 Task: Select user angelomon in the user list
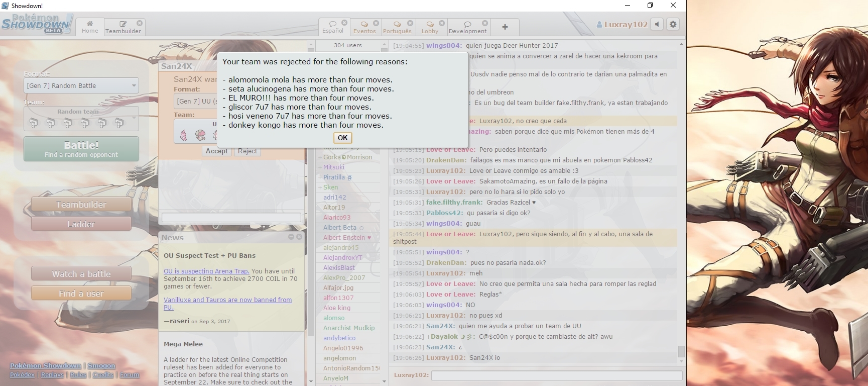click(340, 358)
